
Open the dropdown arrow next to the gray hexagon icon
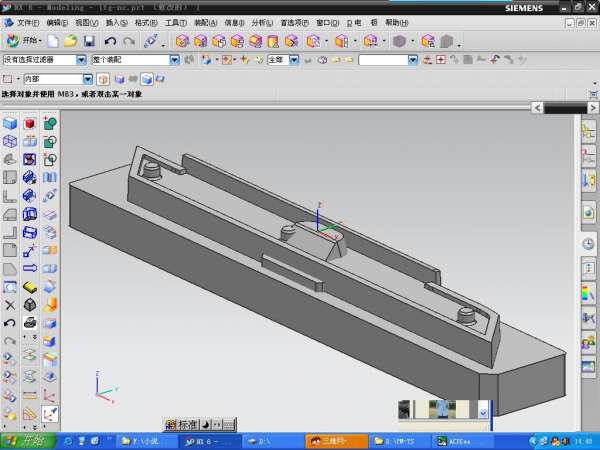(412, 41)
